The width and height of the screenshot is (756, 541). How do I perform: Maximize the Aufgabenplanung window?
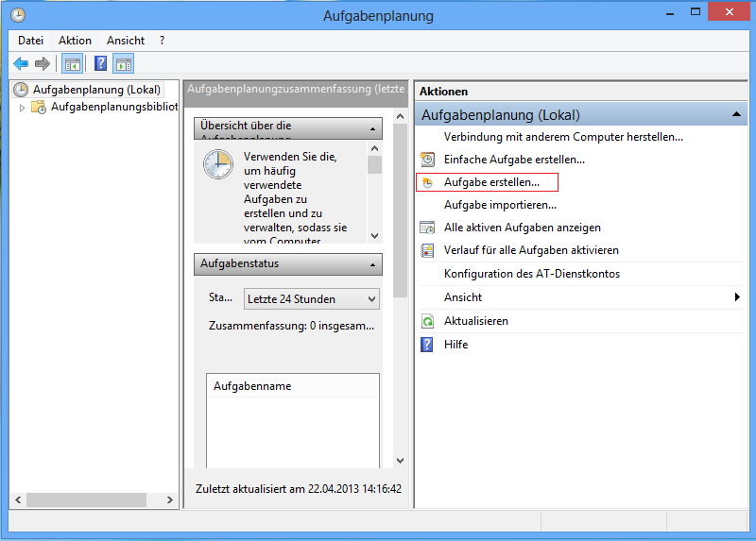click(696, 12)
